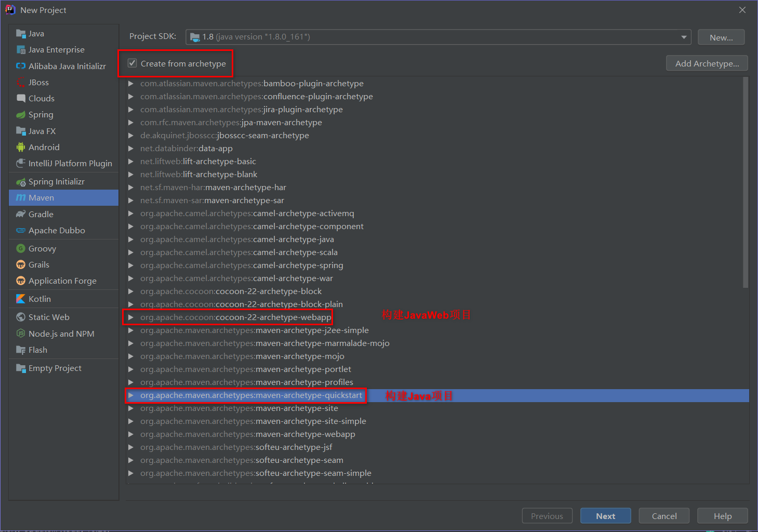
Task: Click the Static Web globe icon
Action: 21,317
